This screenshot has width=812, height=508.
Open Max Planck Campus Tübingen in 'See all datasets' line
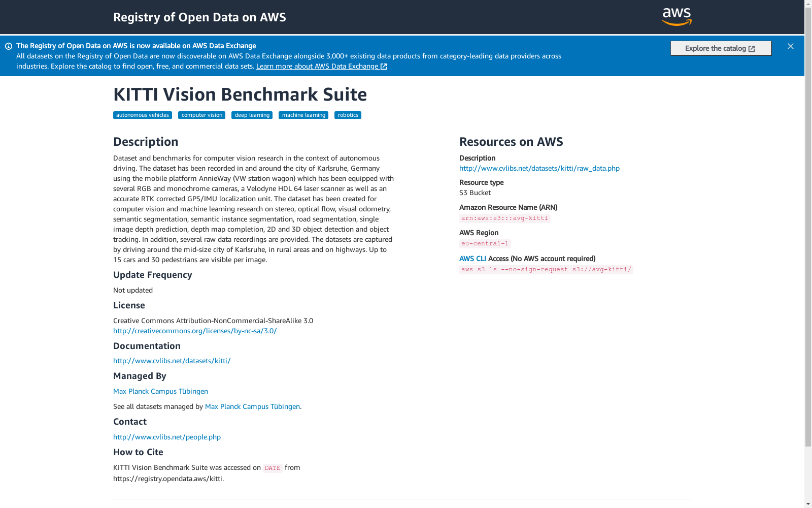pos(252,406)
